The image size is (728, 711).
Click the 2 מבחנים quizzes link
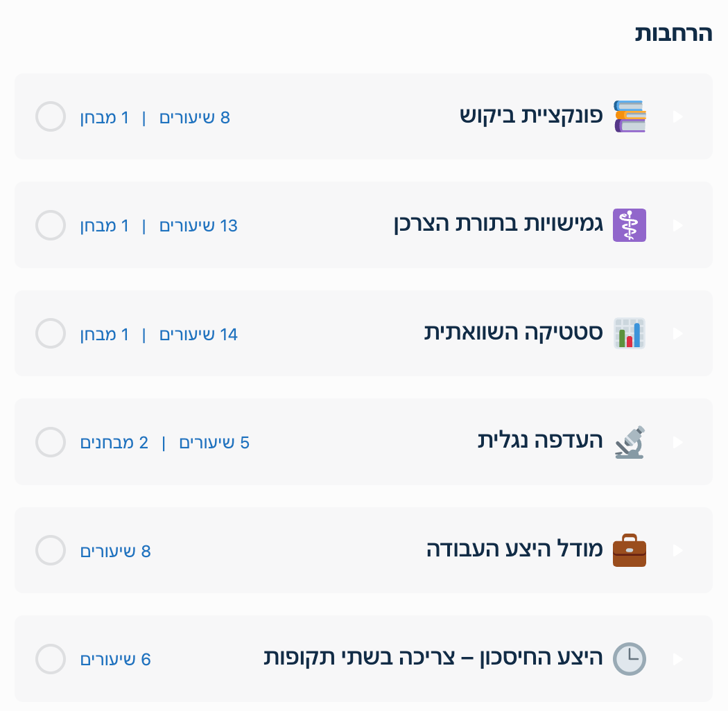(x=114, y=443)
